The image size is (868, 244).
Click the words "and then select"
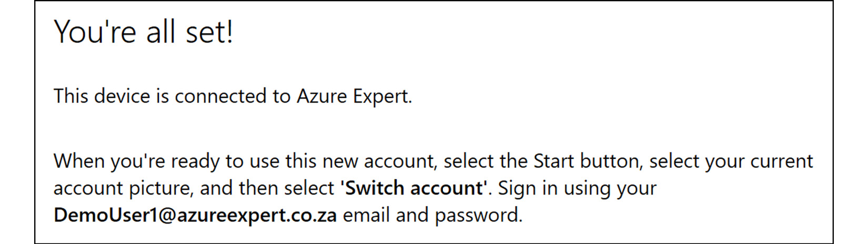[x=267, y=188]
